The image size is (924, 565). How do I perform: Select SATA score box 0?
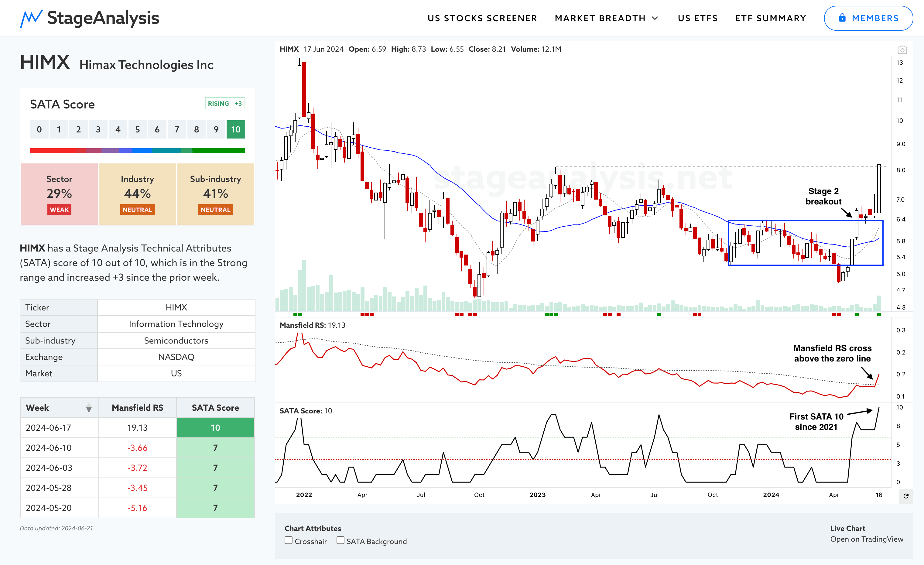pyautogui.click(x=39, y=129)
